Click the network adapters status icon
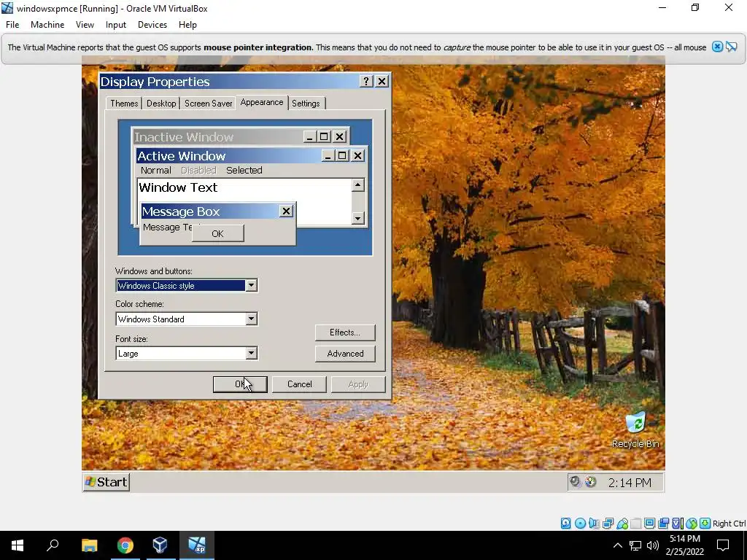Image resolution: width=747 pixels, height=560 pixels. (608, 524)
